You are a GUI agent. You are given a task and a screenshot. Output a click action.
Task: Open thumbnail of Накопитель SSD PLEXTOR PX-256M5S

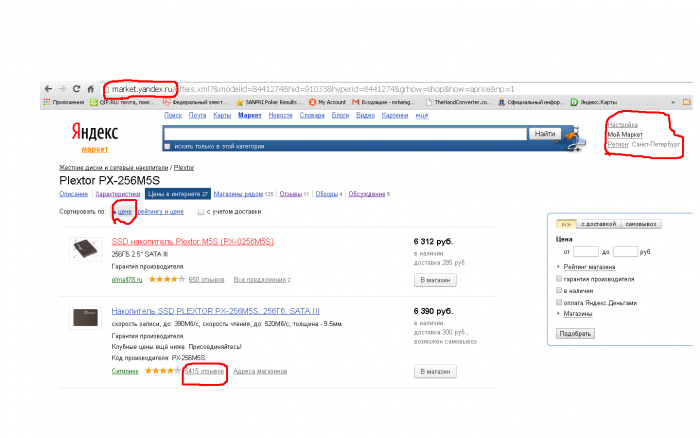click(x=85, y=317)
